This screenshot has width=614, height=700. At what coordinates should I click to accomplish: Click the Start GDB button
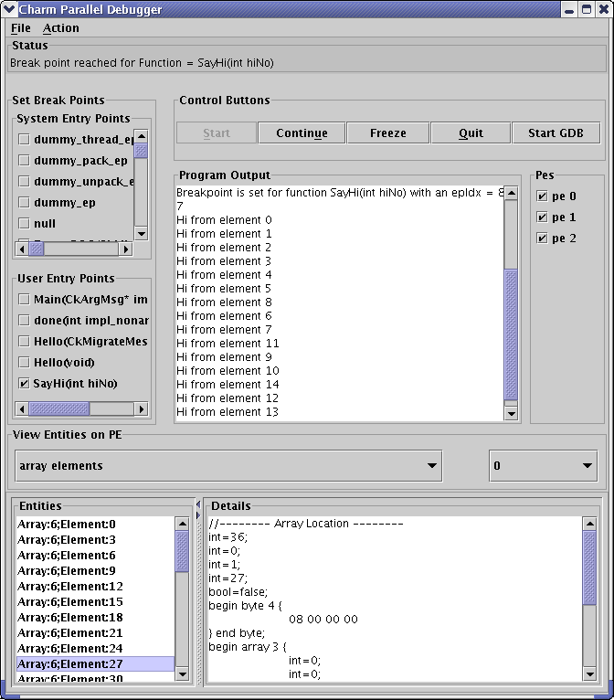tap(556, 133)
